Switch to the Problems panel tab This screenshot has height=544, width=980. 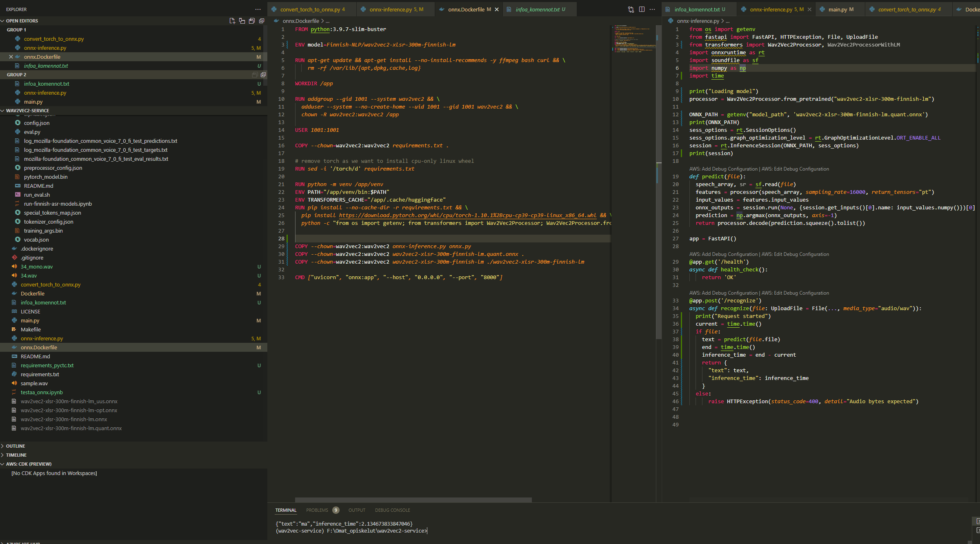(x=317, y=510)
